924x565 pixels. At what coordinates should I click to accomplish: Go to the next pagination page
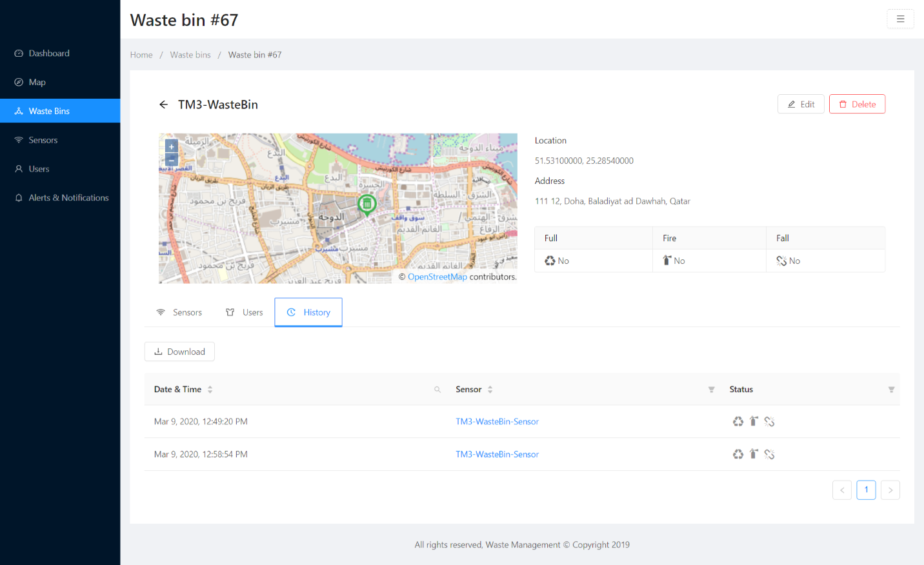point(890,490)
